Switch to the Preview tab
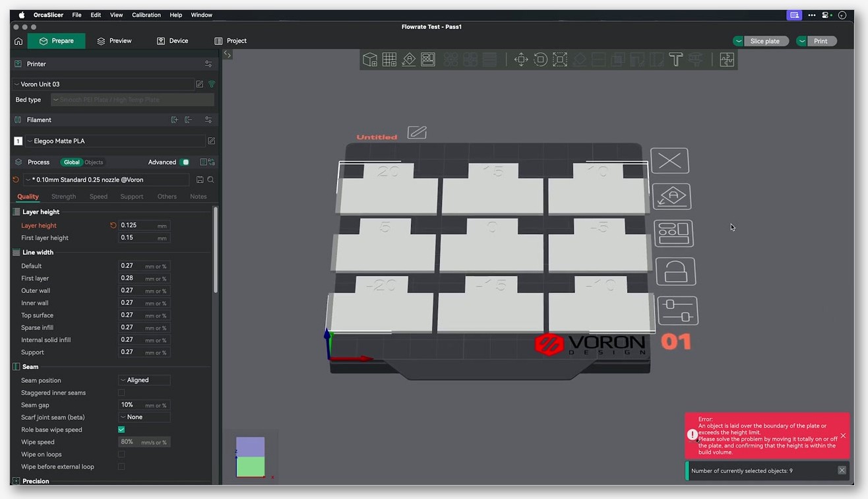Screen dimensions: 868x499 pos(114,41)
